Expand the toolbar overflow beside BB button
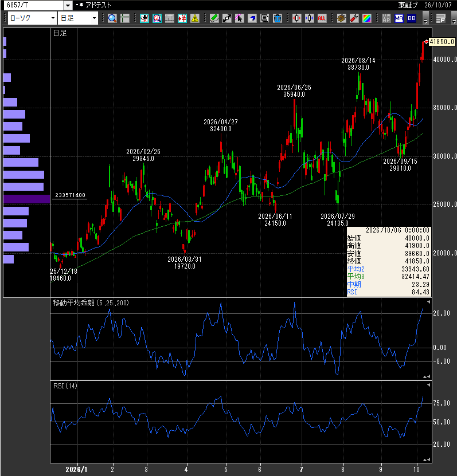This screenshot has width=457, height=476. [x=425, y=18]
